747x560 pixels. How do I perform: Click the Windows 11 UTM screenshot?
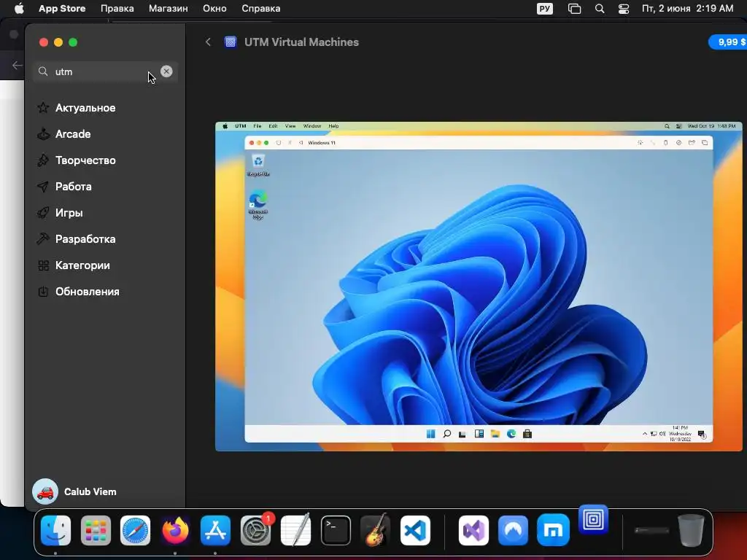479,287
